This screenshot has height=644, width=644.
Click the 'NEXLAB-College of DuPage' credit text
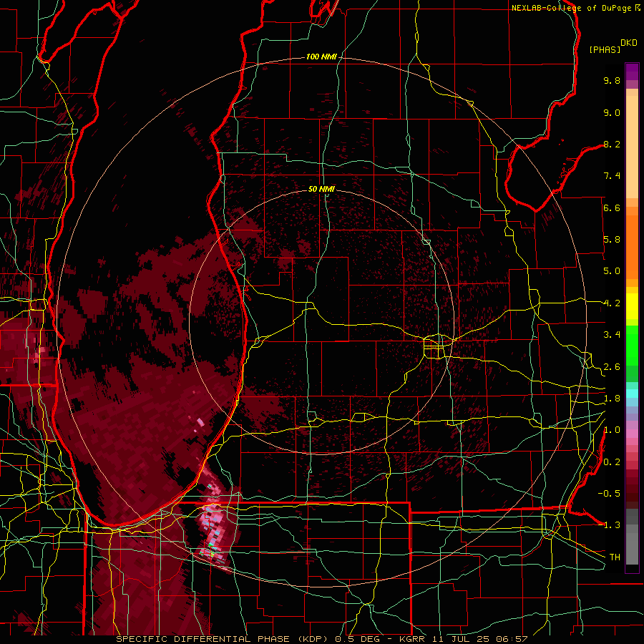[x=571, y=8]
